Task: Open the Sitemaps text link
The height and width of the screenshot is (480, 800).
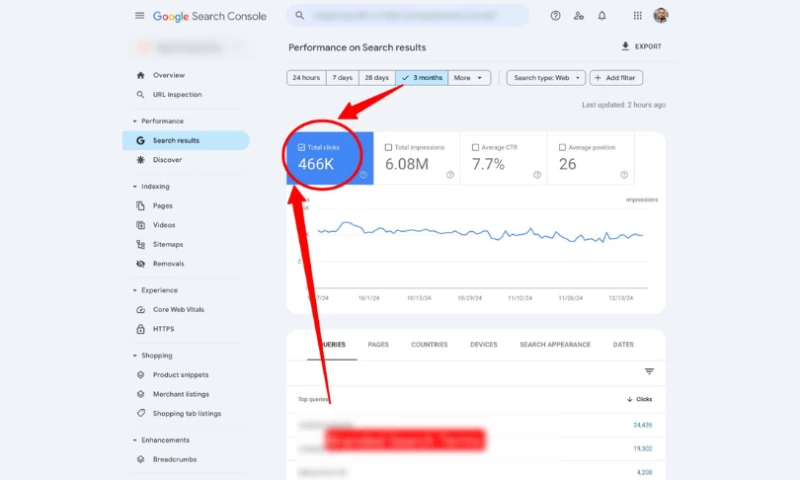Action: coord(168,244)
